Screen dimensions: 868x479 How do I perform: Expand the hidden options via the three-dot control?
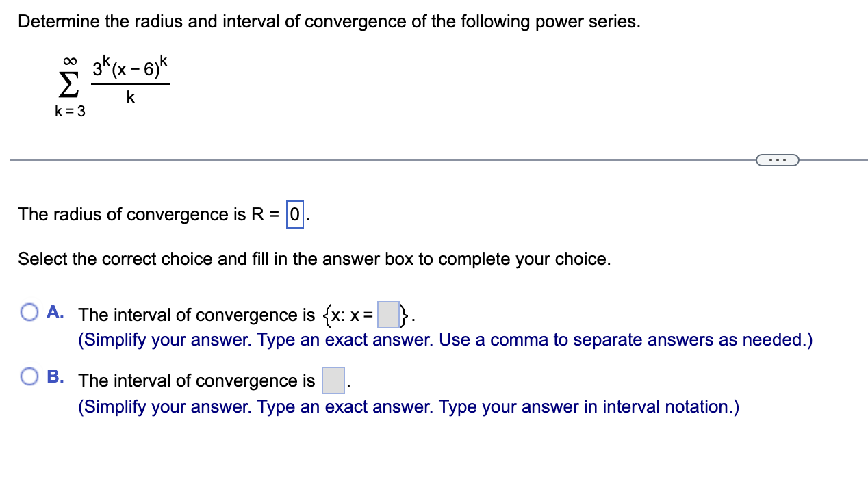point(778,159)
